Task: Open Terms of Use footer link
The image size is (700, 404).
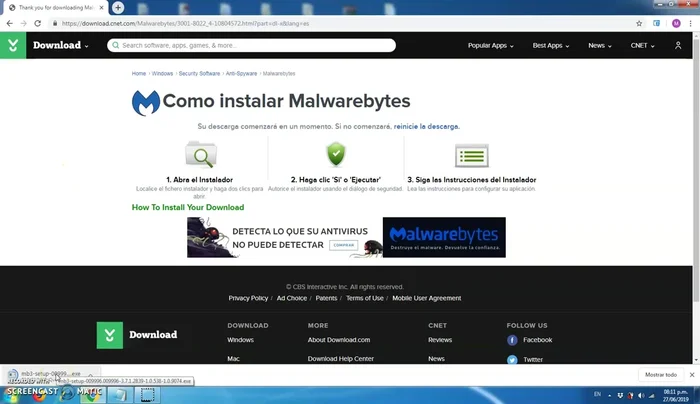Action: pyautogui.click(x=365, y=298)
